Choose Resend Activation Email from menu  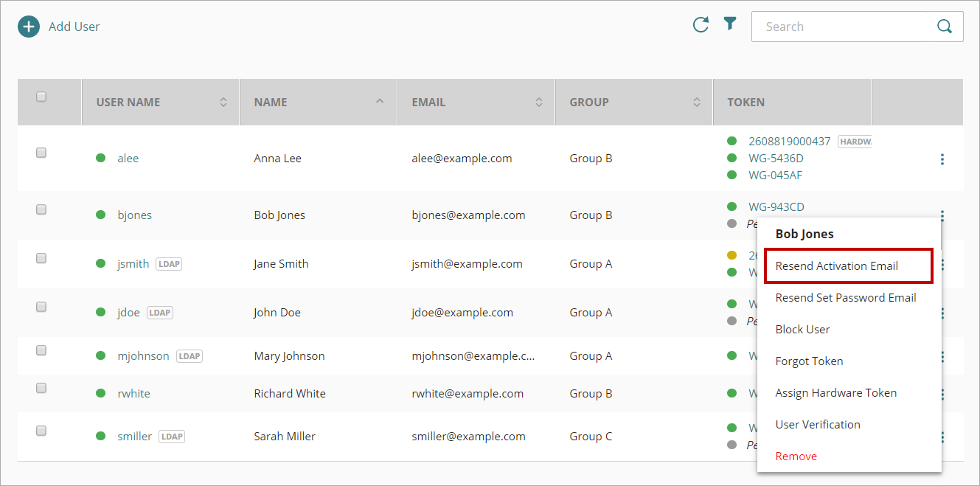point(836,266)
